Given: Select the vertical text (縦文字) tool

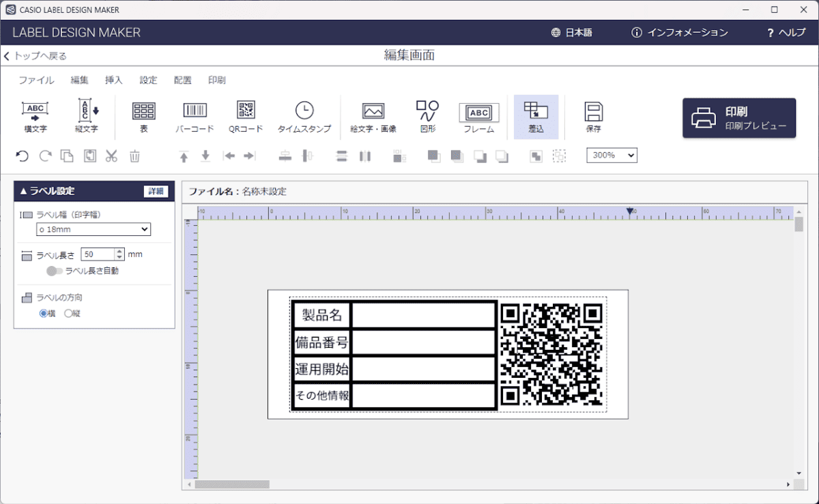Looking at the screenshot, I should tap(87, 117).
